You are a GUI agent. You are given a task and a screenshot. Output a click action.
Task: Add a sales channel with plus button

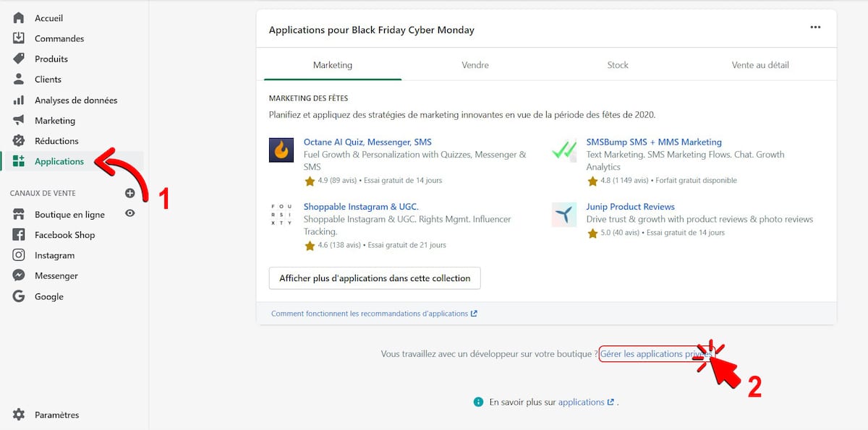tap(130, 193)
